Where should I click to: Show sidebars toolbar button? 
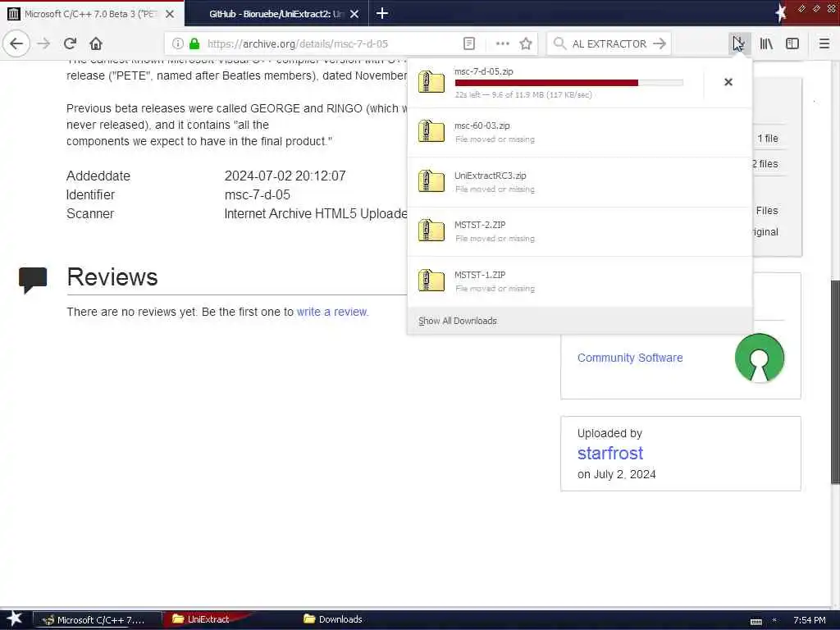(792, 43)
